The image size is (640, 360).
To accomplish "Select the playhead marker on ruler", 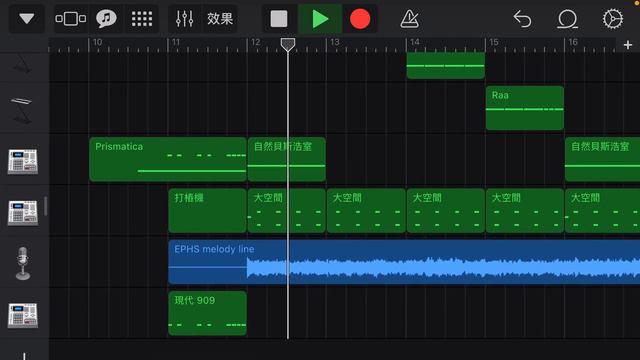I will [x=288, y=44].
